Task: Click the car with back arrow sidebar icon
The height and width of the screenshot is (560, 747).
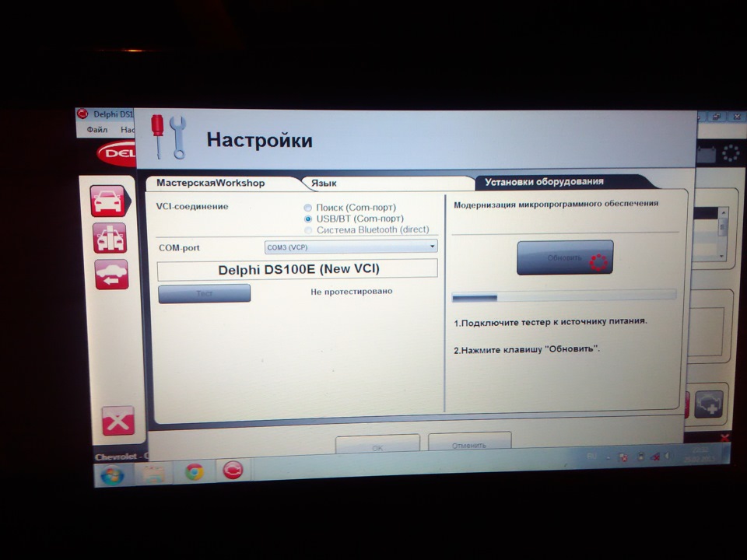Action: (111, 275)
